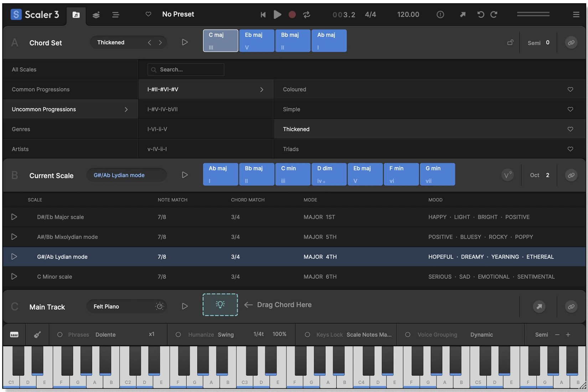Switch to the Genres category
Viewport: 588px width, 392px height.
point(21,129)
